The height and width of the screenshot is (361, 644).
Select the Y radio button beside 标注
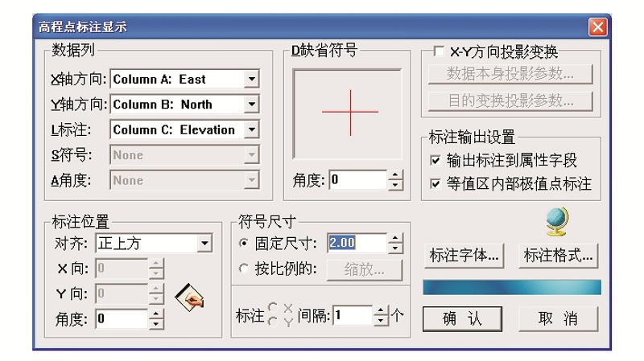pos(273,322)
